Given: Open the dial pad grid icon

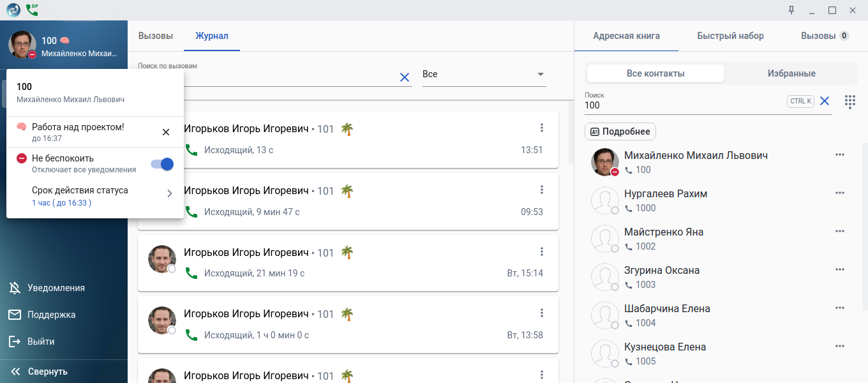Looking at the screenshot, I should pyautogui.click(x=849, y=101).
